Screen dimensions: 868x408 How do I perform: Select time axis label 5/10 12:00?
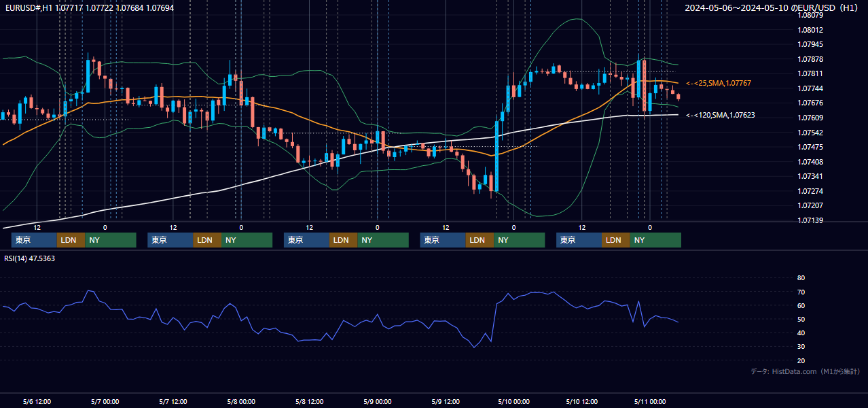click(581, 401)
